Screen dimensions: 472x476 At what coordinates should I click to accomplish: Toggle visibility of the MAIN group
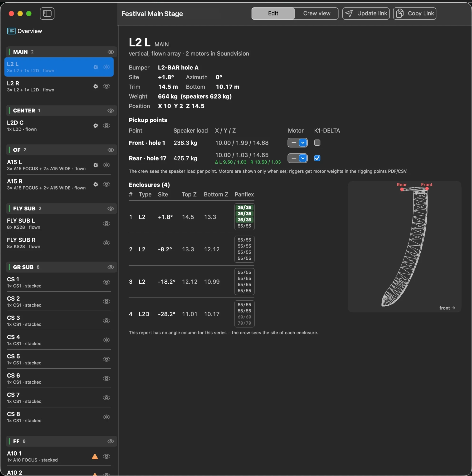coord(111,52)
